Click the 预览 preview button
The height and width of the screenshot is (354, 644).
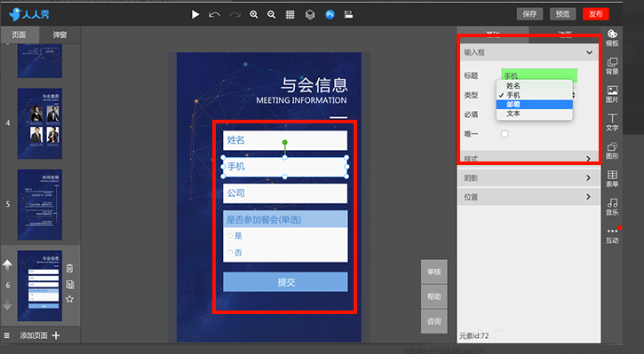562,14
